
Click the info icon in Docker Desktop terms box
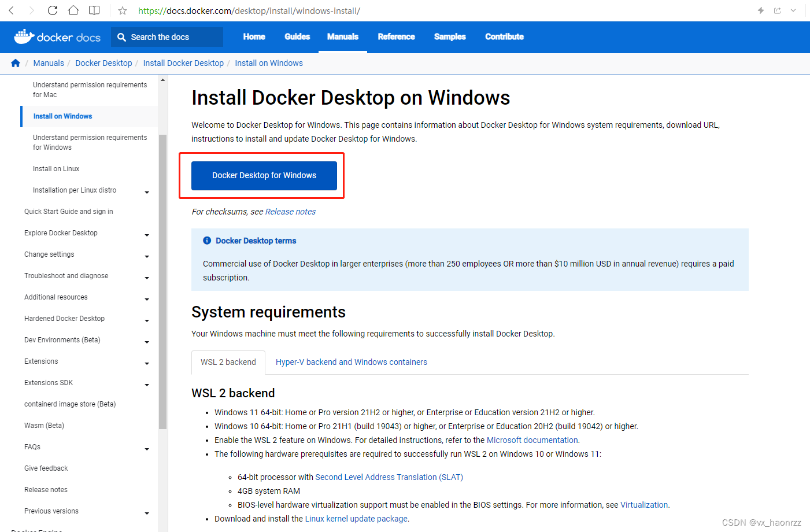[x=207, y=241]
